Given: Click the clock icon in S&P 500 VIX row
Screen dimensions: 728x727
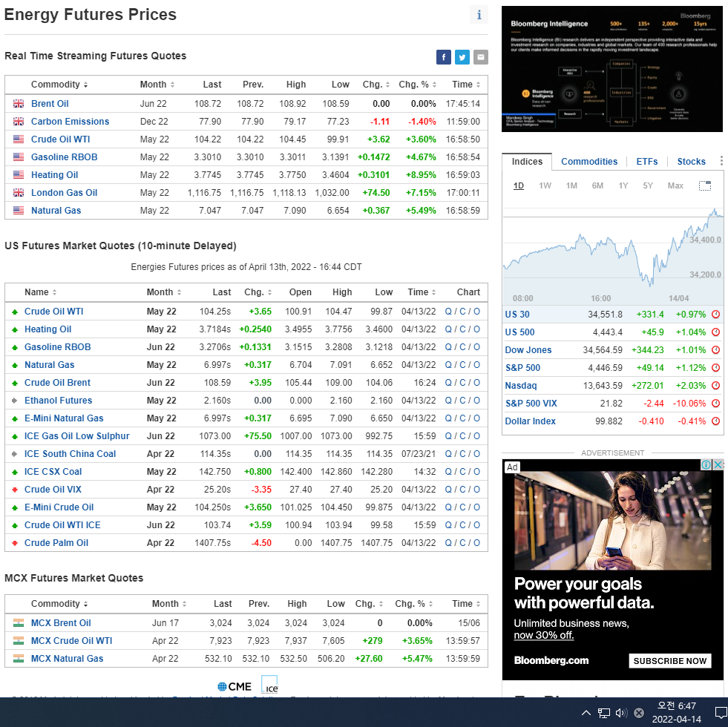Looking at the screenshot, I should [716, 403].
